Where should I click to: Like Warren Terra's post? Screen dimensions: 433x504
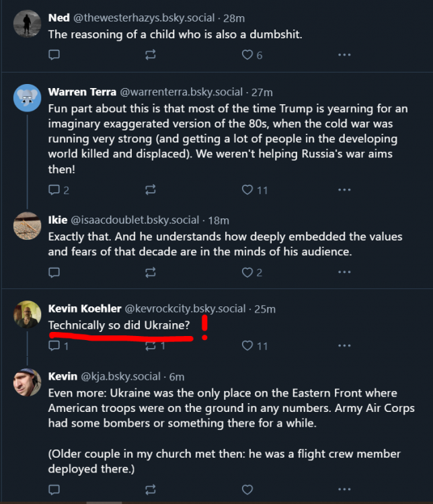click(247, 190)
